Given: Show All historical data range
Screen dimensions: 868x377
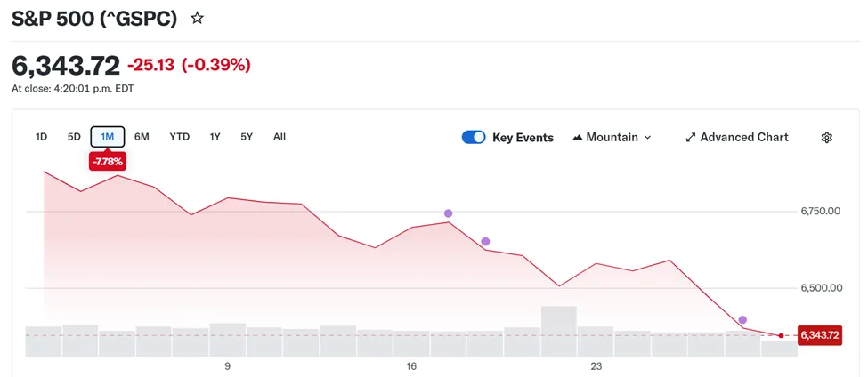Looking at the screenshot, I should pyautogui.click(x=280, y=137).
